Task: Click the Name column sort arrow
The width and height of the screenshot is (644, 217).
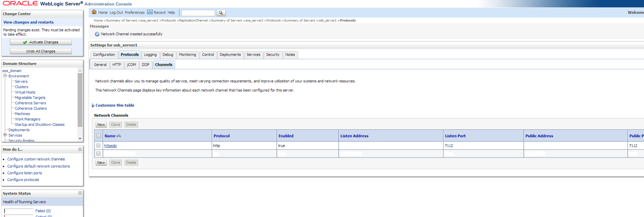Action: click(x=119, y=136)
